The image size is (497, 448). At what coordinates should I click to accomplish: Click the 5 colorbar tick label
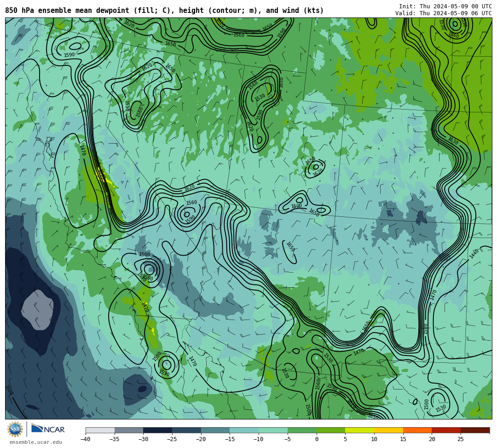tap(346, 439)
